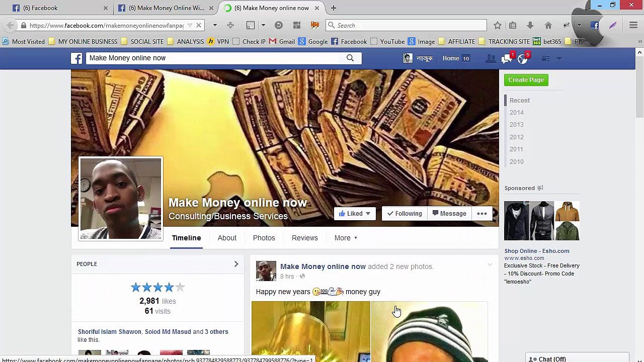The height and width of the screenshot is (362, 644).
Task: Click the purple feather extension icon
Action: (x=613, y=25)
